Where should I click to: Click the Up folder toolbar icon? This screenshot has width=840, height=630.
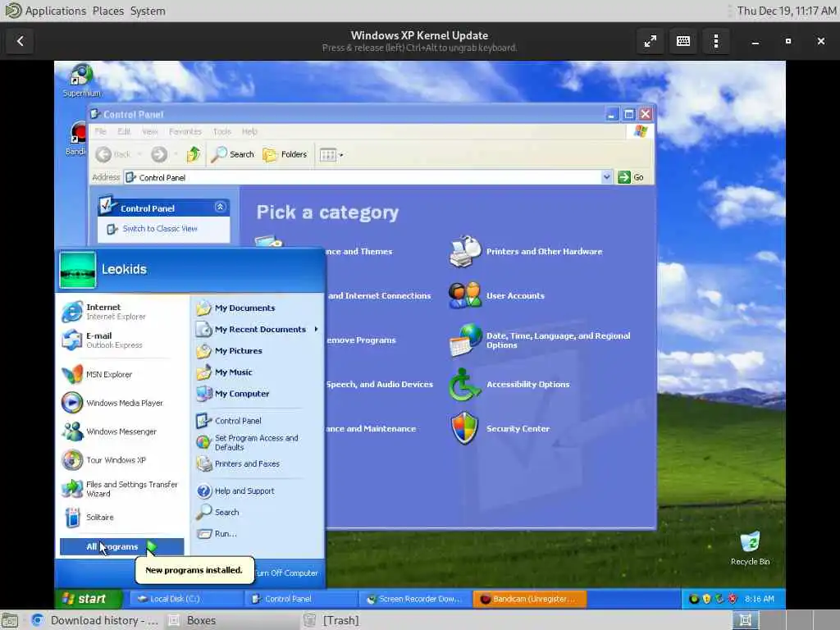pos(194,154)
